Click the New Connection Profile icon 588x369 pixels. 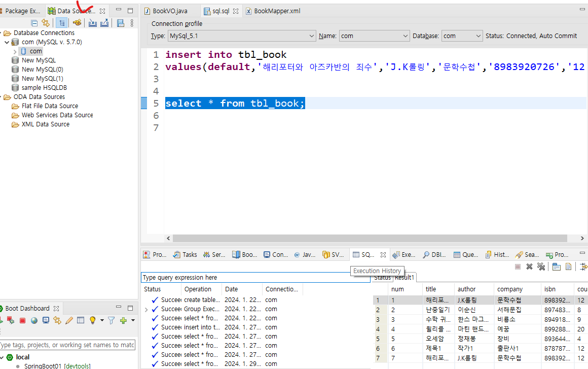pyautogui.click(x=77, y=23)
